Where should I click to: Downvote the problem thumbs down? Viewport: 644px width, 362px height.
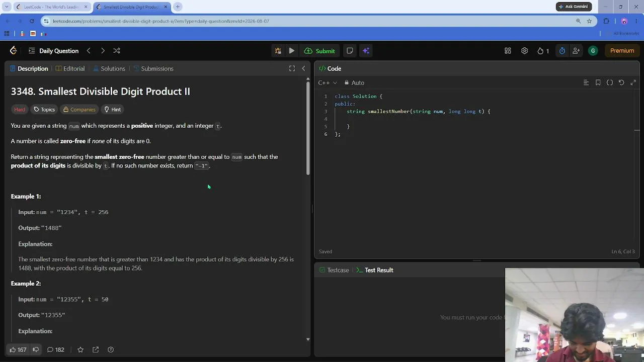pyautogui.click(x=36, y=349)
